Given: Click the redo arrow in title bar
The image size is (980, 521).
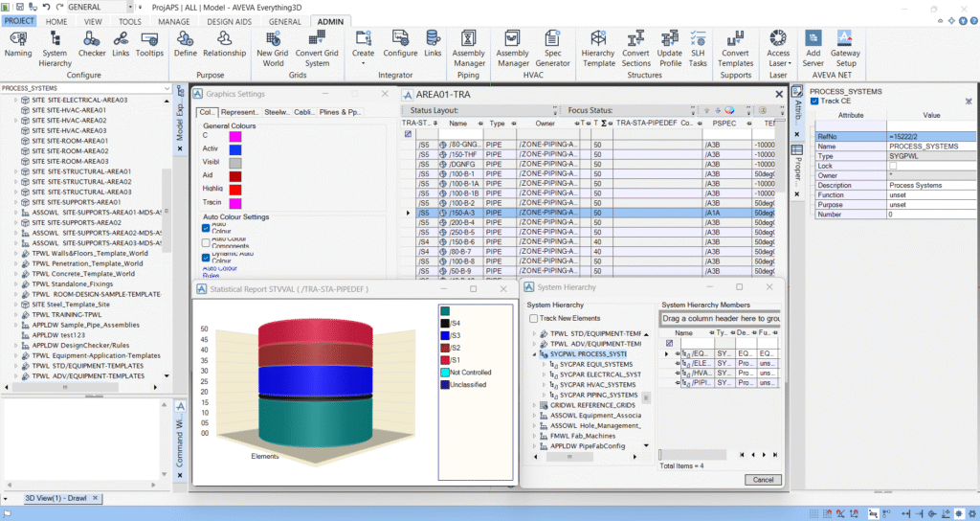Looking at the screenshot, I should (60, 7).
